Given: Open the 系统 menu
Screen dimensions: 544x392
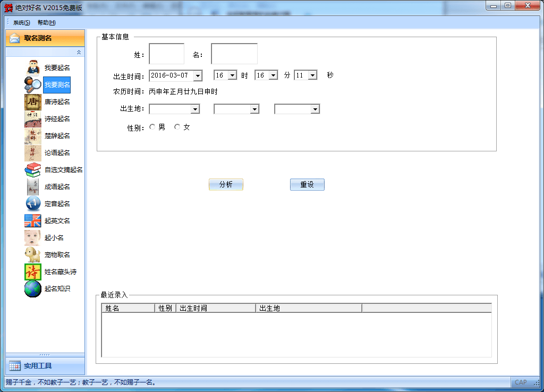Looking at the screenshot, I should tap(22, 22).
